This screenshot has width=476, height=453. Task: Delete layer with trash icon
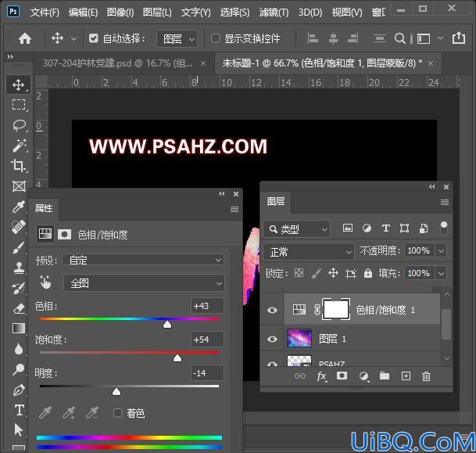pos(426,376)
